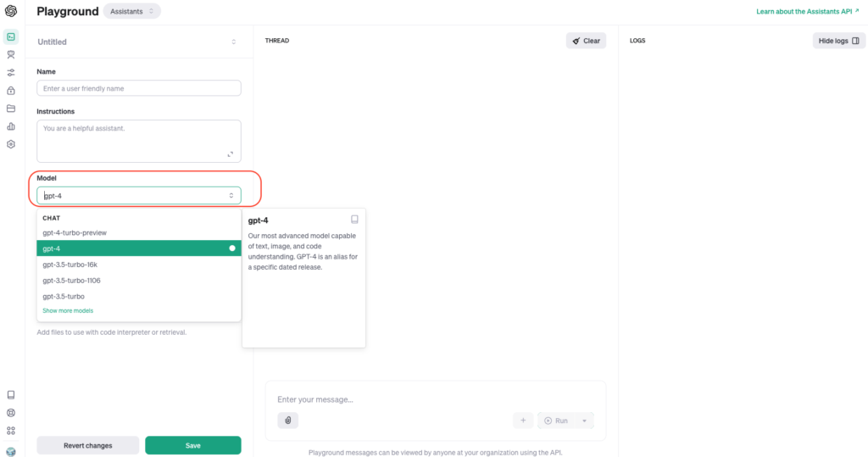Image resolution: width=868 pixels, height=457 pixels.
Task: Open the Files folder sidebar icon
Action: click(x=11, y=108)
